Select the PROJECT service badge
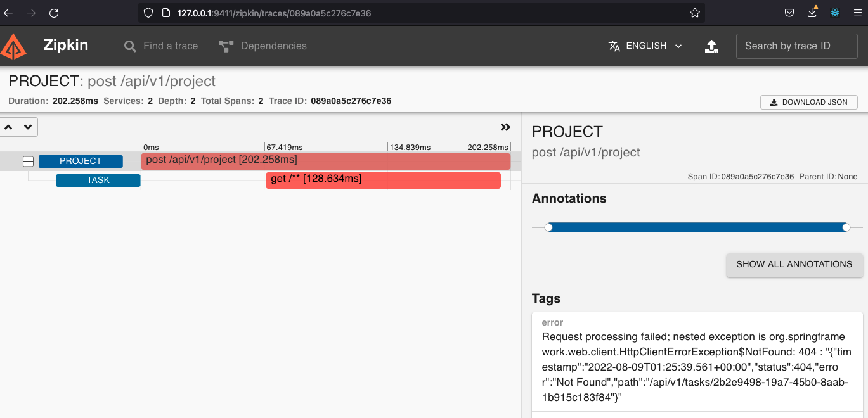The image size is (868, 418). click(x=81, y=161)
